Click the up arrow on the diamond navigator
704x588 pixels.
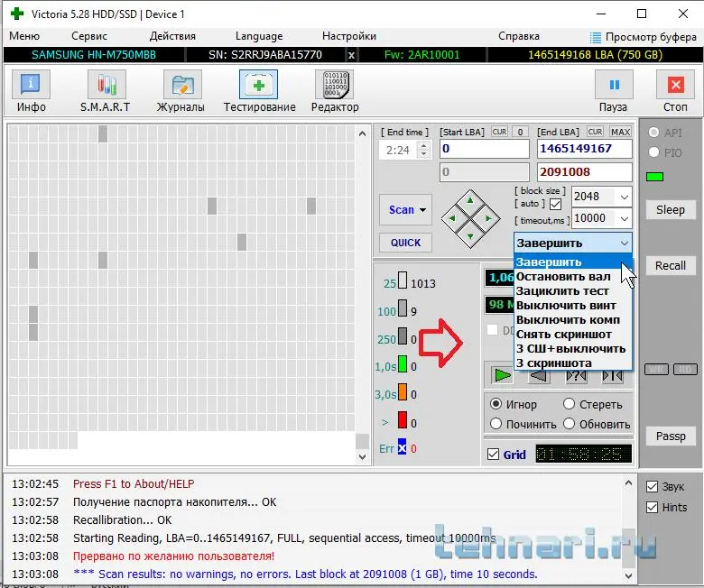tap(470, 200)
